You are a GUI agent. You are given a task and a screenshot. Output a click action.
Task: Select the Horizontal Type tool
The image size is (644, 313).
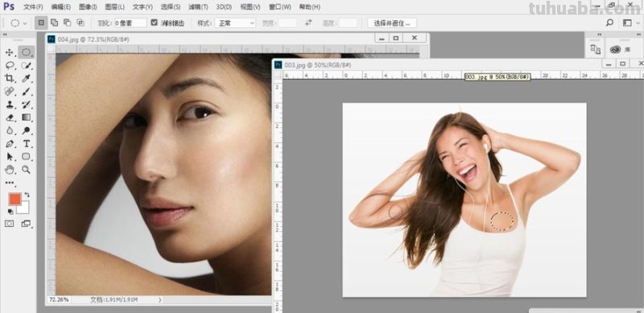click(27, 144)
